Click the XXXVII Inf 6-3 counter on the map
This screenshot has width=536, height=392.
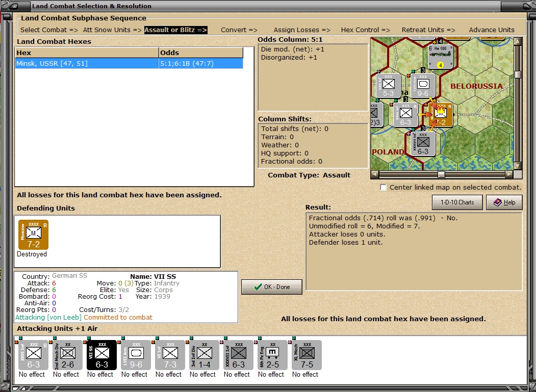click(423, 144)
